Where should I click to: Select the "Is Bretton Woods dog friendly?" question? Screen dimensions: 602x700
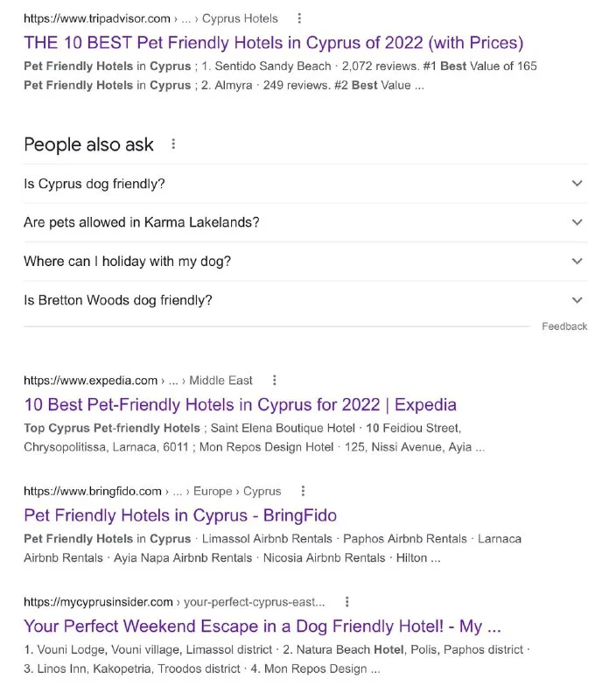(x=118, y=300)
